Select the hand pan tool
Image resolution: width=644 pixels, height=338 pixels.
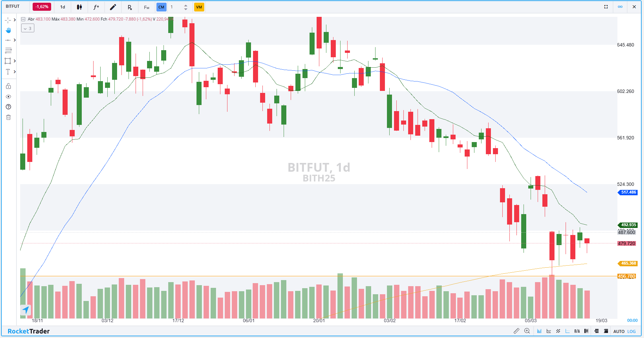pos(8,30)
